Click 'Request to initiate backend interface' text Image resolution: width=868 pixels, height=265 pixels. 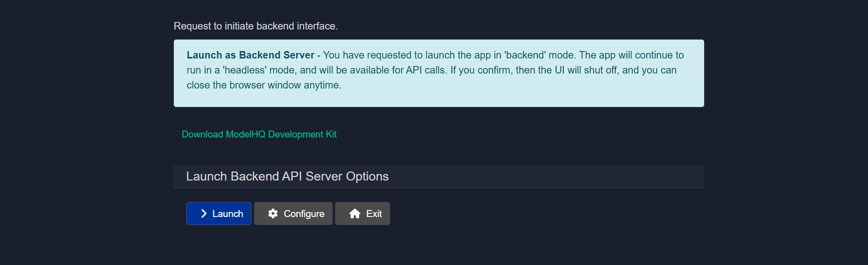[x=255, y=26]
